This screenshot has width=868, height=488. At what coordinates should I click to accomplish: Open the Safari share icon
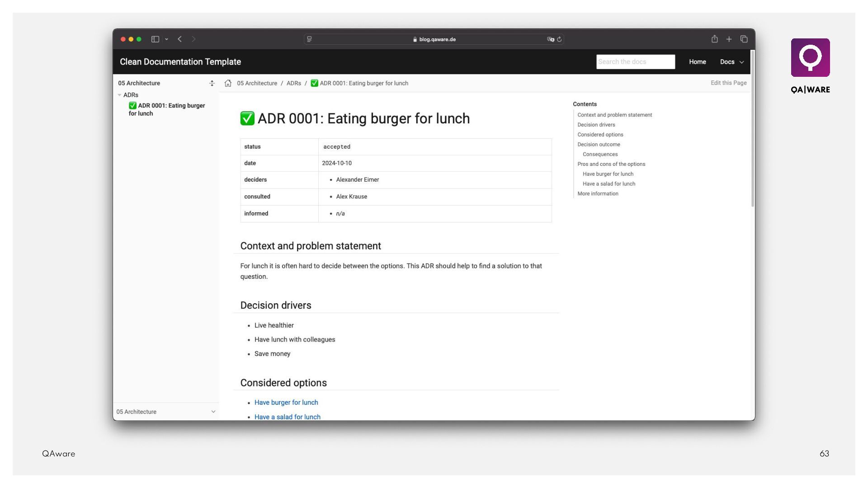pos(715,39)
